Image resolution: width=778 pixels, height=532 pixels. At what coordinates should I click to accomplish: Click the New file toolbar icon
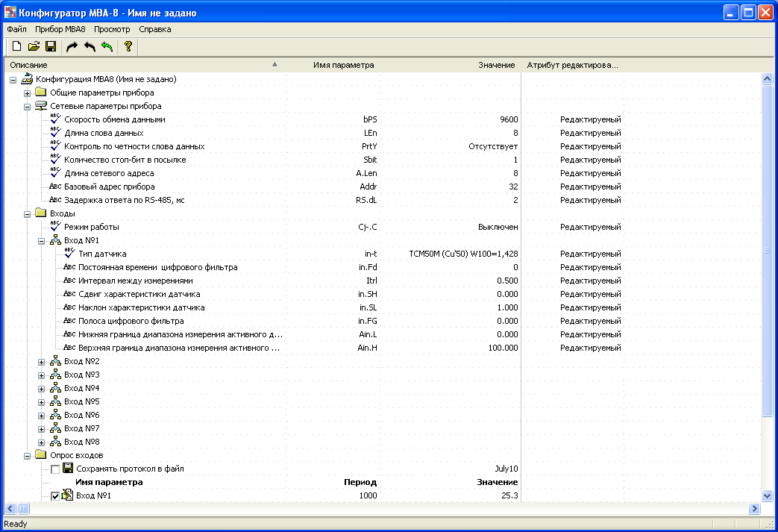click(16, 46)
